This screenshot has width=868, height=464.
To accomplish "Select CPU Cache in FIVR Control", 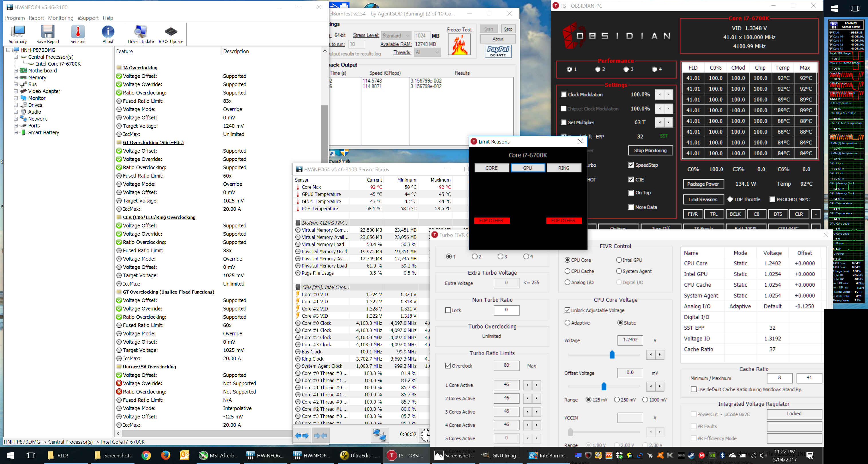I will point(568,271).
